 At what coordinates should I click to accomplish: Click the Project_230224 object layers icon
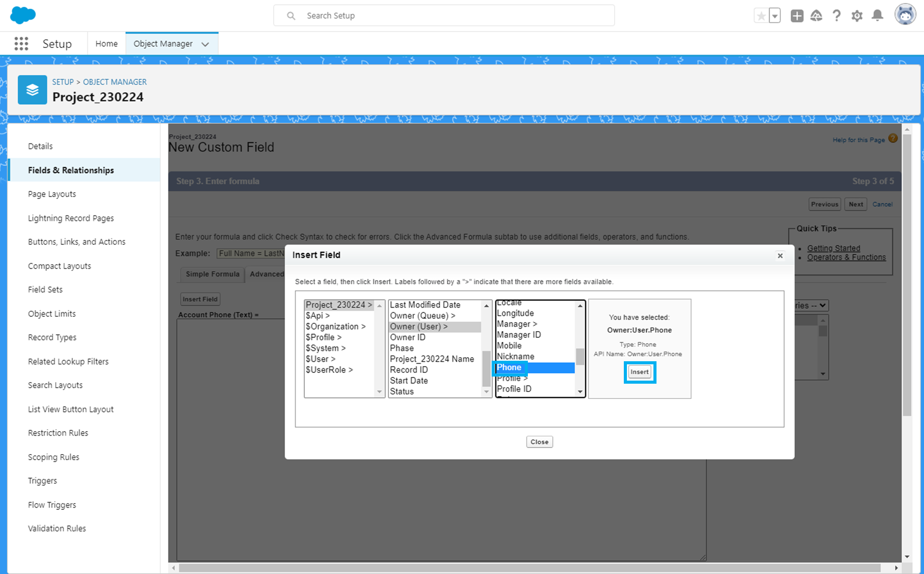(x=32, y=90)
